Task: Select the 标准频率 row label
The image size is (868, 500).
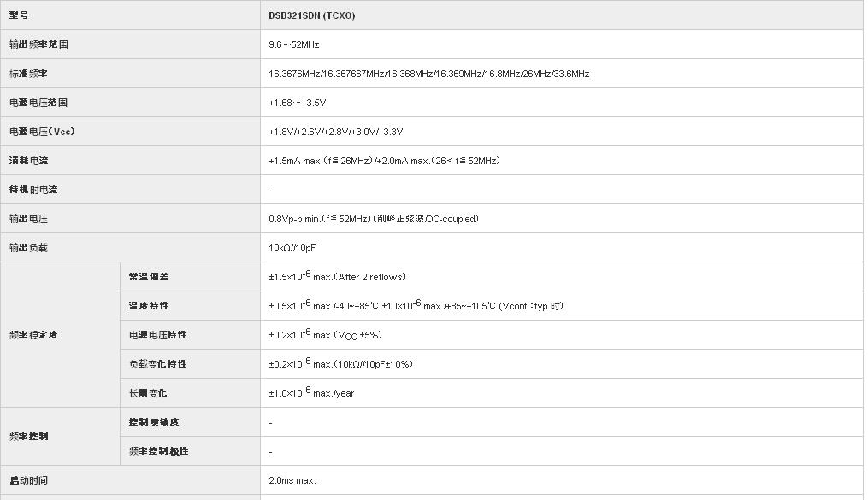Action: pos(28,74)
